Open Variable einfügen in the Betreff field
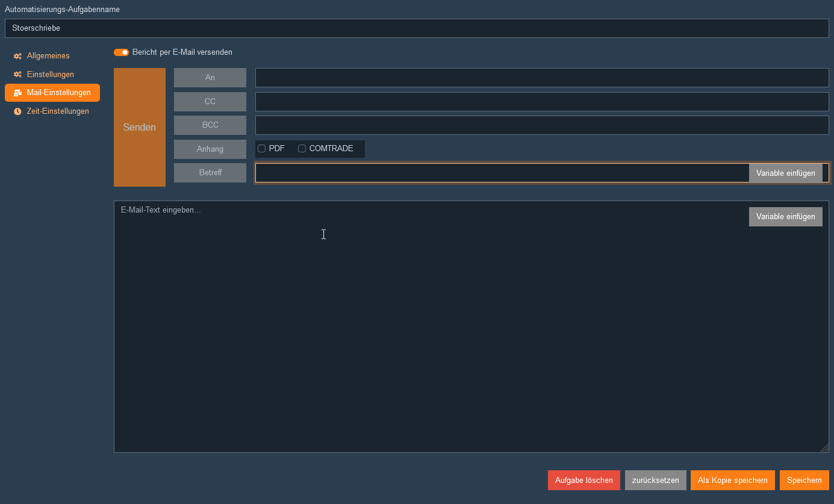Screen dimensions: 834x504 coord(785,173)
